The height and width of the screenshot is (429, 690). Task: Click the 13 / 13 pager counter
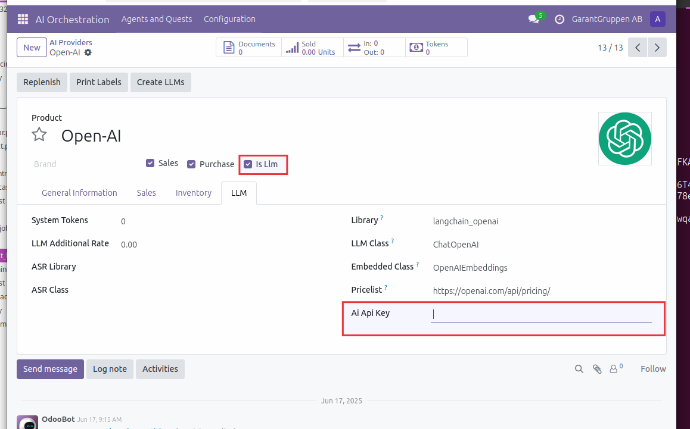tap(610, 48)
